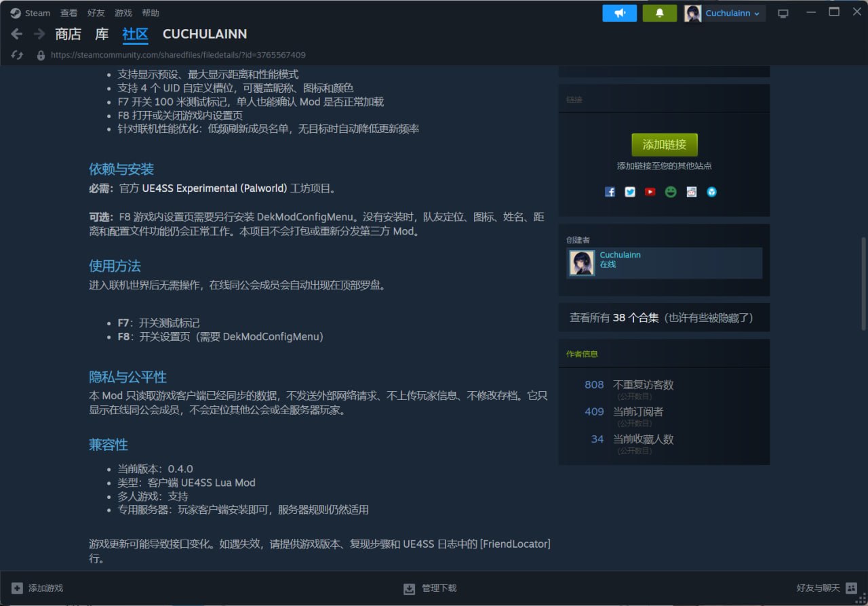The image size is (868, 606).
Task: Open the Steam menu
Action: (37, 13)
